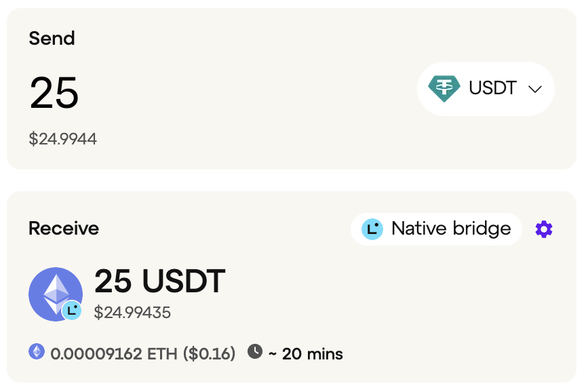This screenshot has width=586, height=392.
Task: Click the small ETH gas fee icon
Action: coord(37,351)
